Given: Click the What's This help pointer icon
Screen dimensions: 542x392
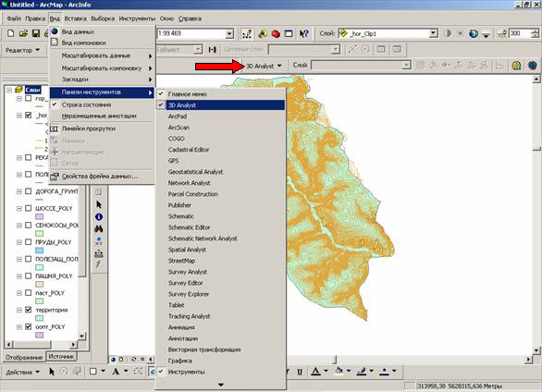Looking at the screenshot, I should tap(304, 34).
